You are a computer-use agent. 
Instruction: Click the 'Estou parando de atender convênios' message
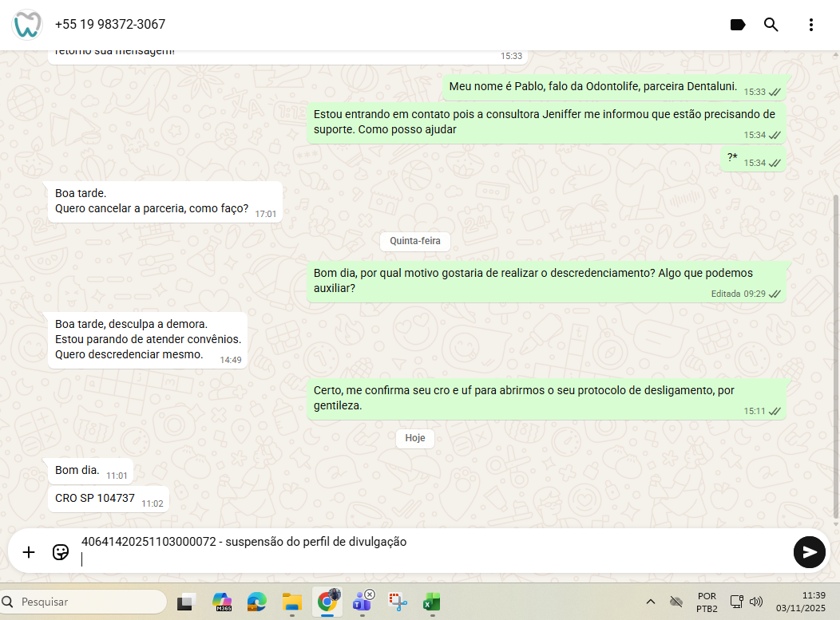click(x=148, y=340)
